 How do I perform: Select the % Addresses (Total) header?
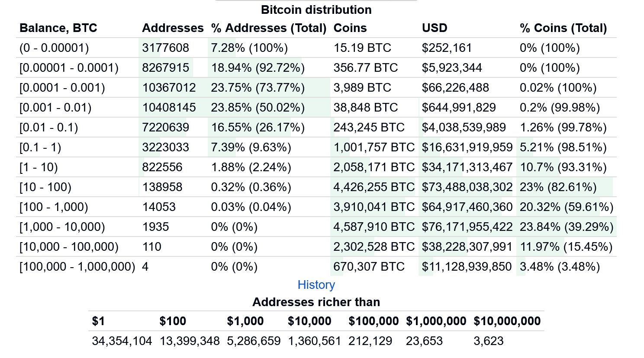[269, 28]
